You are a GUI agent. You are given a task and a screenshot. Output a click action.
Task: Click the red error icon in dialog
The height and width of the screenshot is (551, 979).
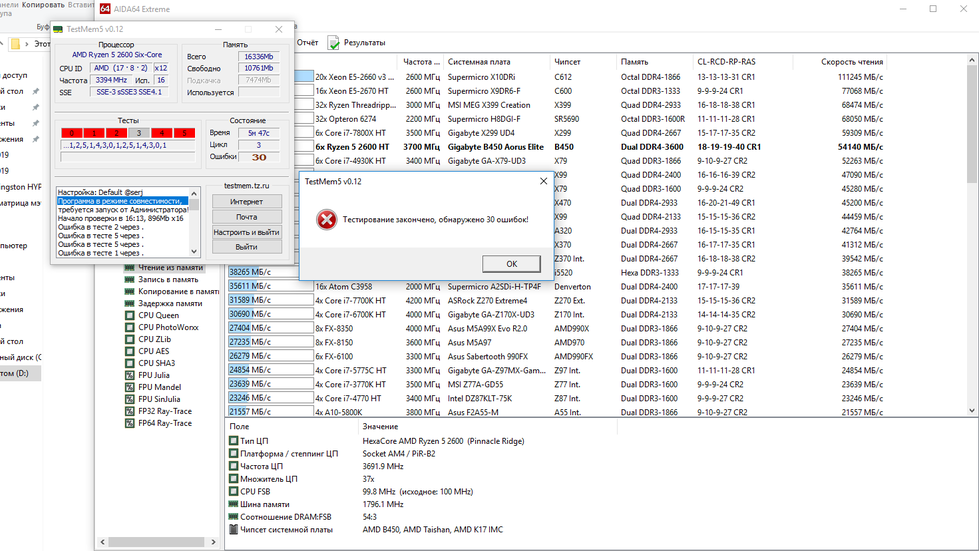(x=326, y=220)
